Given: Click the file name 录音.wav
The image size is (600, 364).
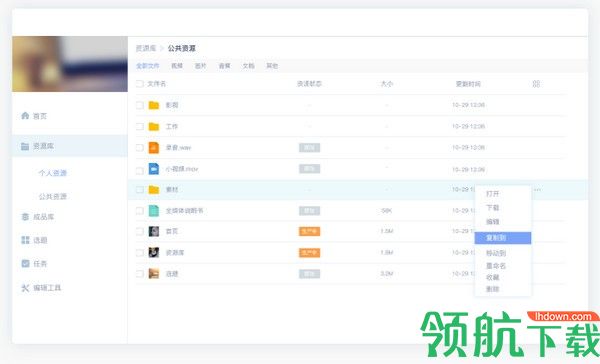Looking at the screenshot, I should point(178,147).
